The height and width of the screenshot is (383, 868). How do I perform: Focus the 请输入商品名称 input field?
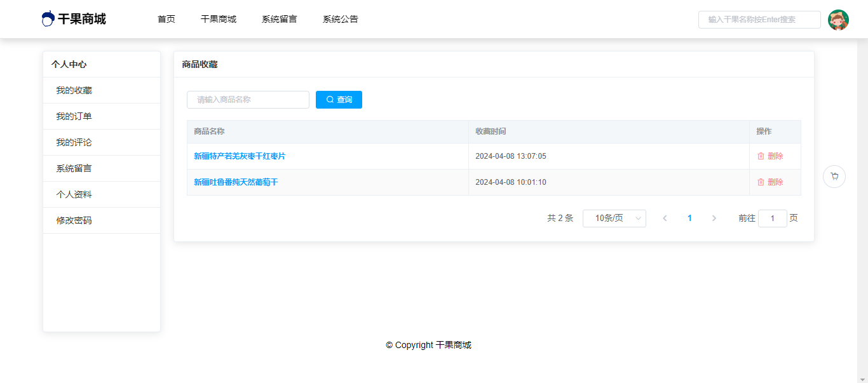[248, 100]
